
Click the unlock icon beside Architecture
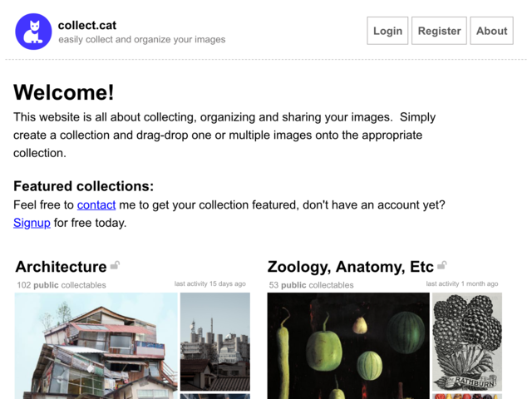pyautogui.click(x=116, y=265)
